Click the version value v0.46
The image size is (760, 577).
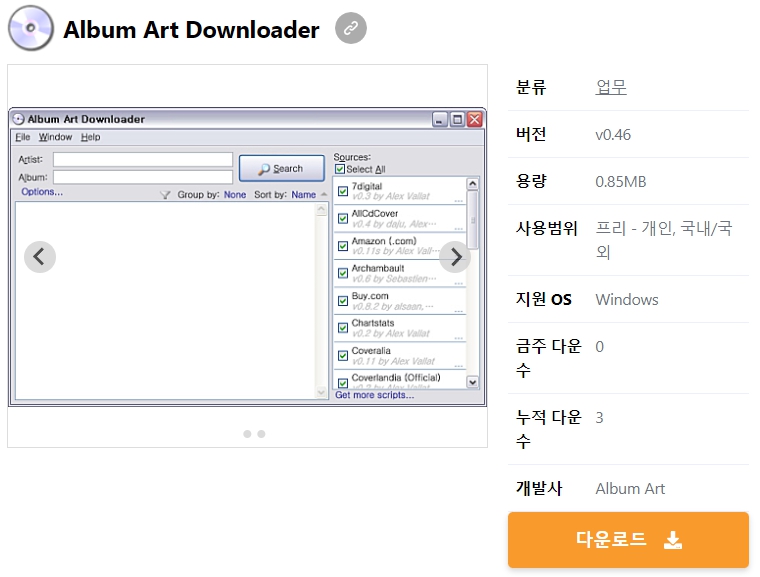(613, 135)
